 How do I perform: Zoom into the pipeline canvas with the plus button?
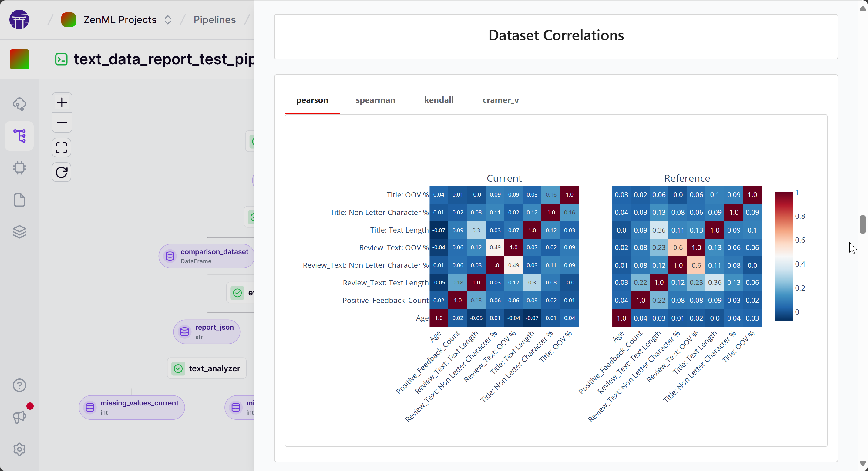(x=62, y=102)
